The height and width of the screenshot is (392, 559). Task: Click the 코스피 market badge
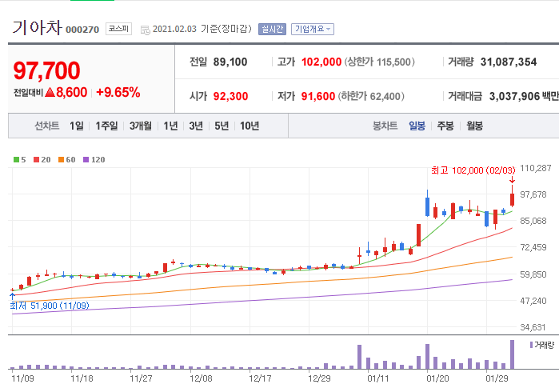coord(118,29)
